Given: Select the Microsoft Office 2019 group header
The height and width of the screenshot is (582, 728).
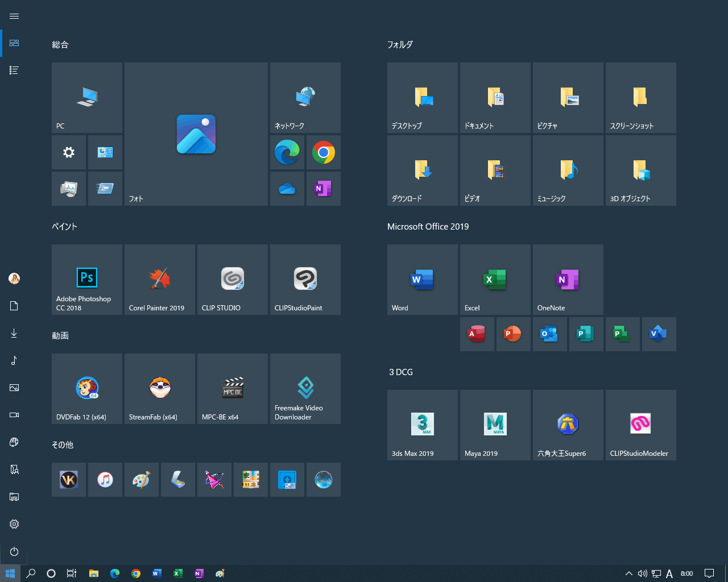Looking at the screenshot, I should tap(428, 226).
